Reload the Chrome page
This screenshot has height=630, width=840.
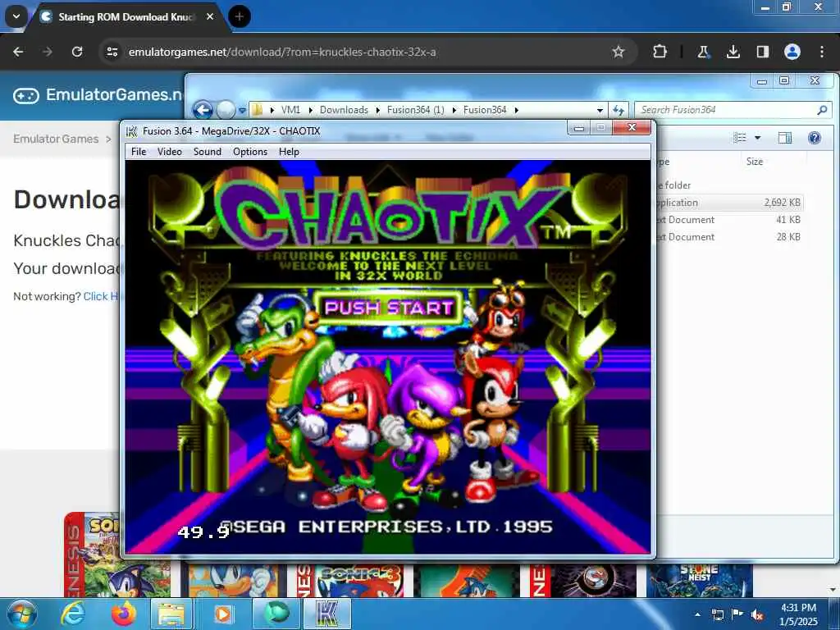[x=77, y=52]
